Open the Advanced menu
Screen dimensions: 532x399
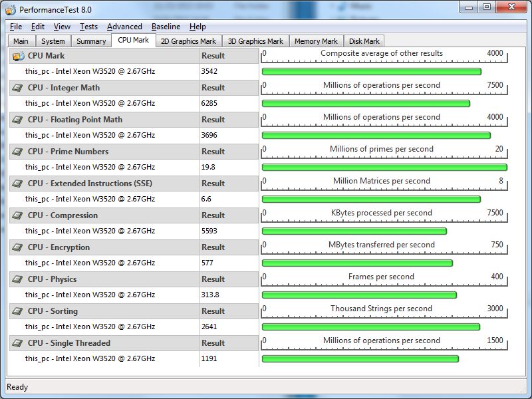[124, 27]
